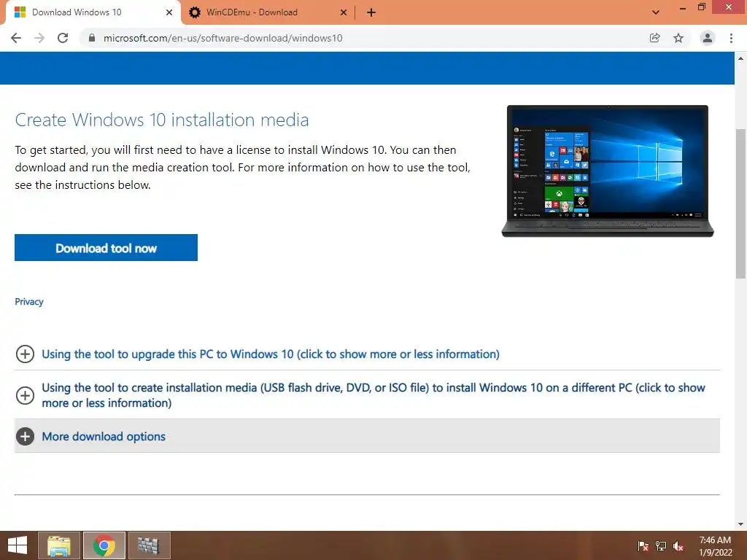Open File Explorer from taskbar

point(59,545)
